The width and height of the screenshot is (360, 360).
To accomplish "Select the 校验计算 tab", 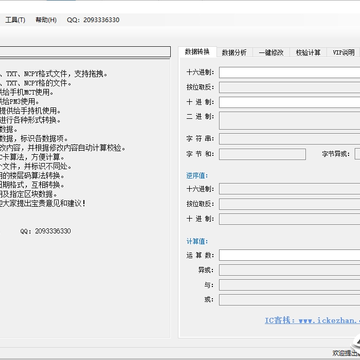I will [x=308, y=52].
